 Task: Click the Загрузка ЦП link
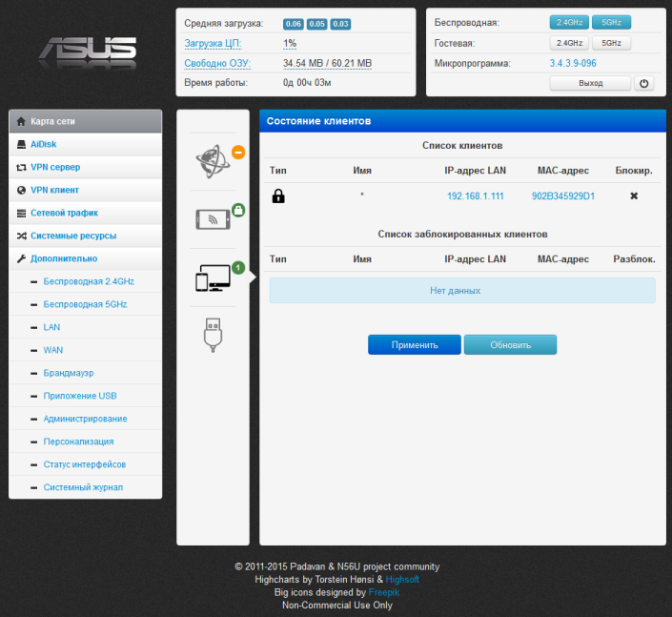pos(213,43)
